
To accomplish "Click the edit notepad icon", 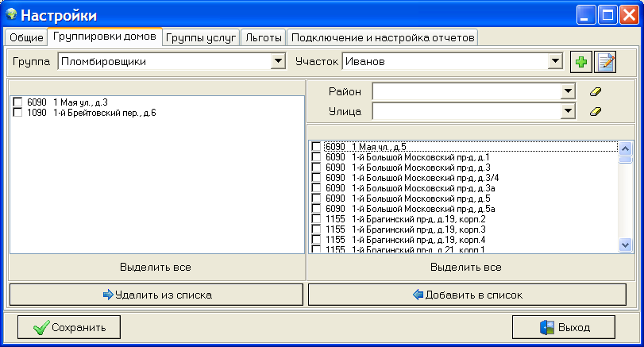I will pyautogui.click(x=606, y=62).
